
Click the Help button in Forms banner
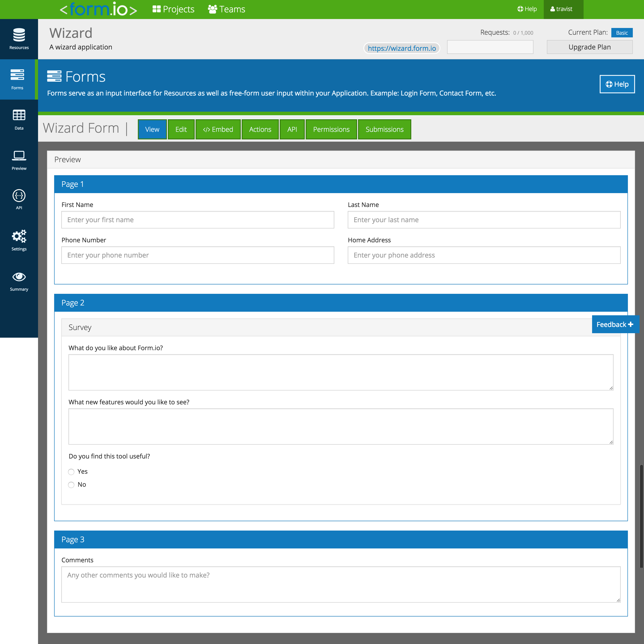pyautogui.click(x=617, y=84)
